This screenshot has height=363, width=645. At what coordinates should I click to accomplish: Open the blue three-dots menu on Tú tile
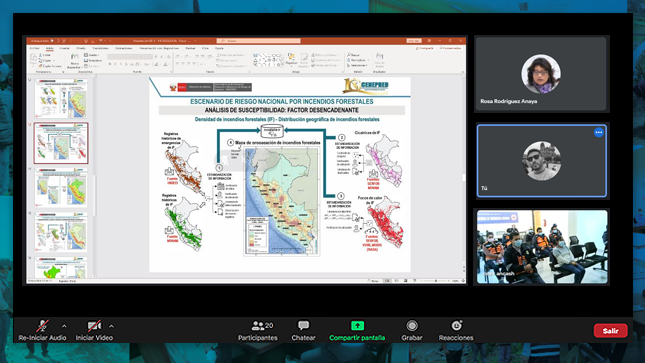(x=599, y=133)
